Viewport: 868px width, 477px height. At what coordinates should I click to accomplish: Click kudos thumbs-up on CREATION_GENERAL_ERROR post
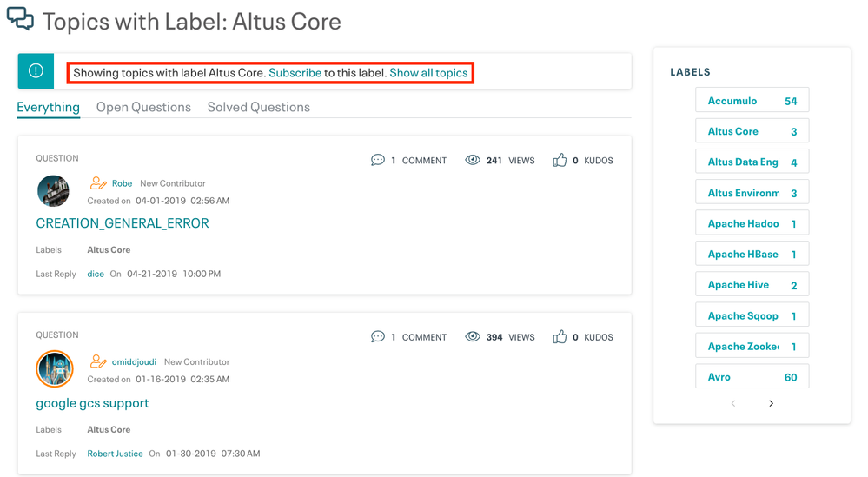pyautogui.click(x=560, y=160)
